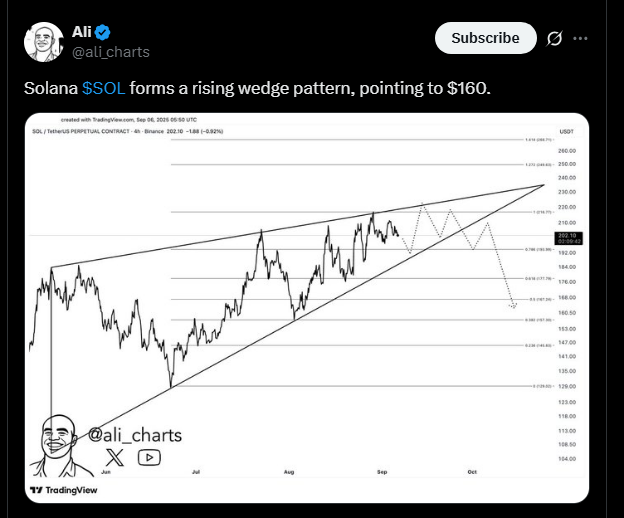Click the rising wedge tweet text

tap(257, 88)
